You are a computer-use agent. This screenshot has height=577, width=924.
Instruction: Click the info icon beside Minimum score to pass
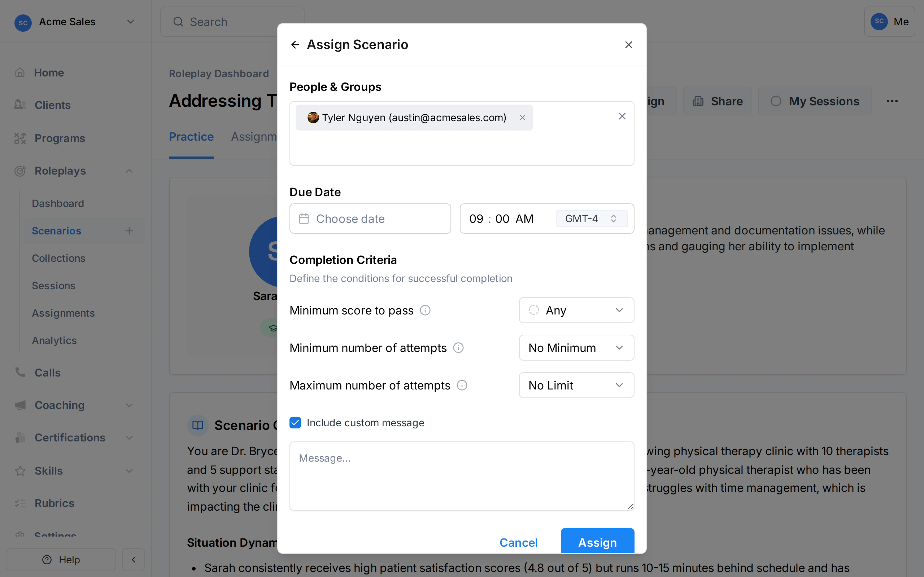coord(425,310)
